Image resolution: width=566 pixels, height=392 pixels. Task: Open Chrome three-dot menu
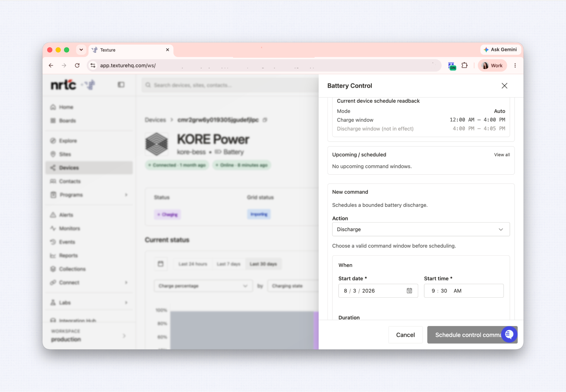515,65
